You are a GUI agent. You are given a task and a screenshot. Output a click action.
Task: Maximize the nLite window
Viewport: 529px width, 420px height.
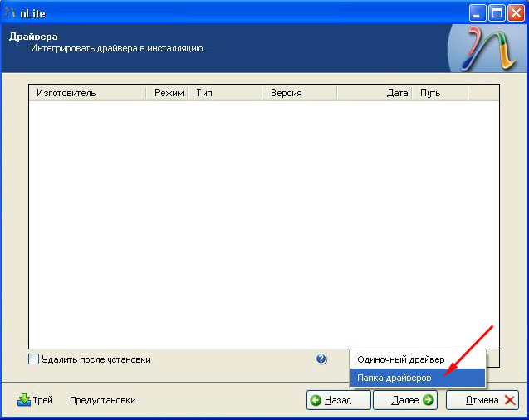497,13
